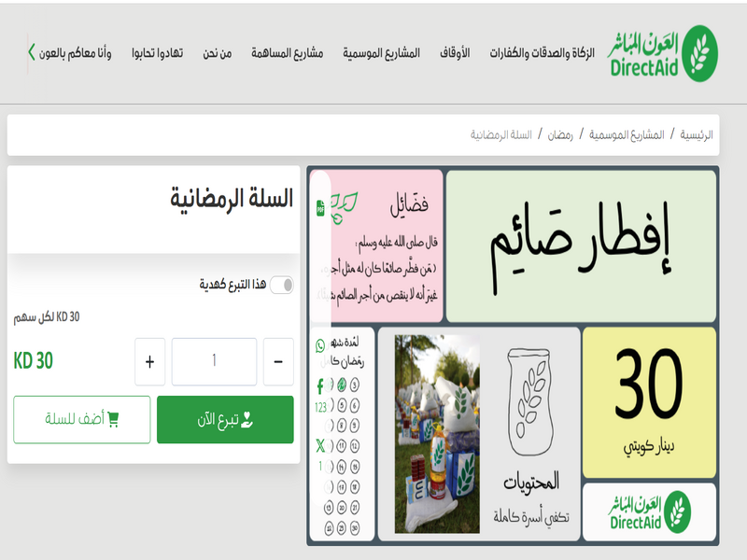
Task: Share on X (Twitter) icon
Action: pyautogui.click(x=320, y=445)
